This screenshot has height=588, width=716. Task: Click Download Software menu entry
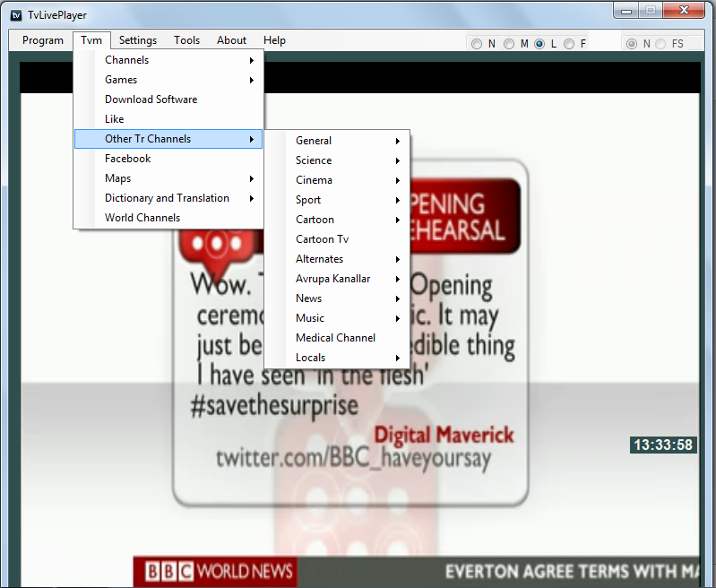click(x=151, y=99)
